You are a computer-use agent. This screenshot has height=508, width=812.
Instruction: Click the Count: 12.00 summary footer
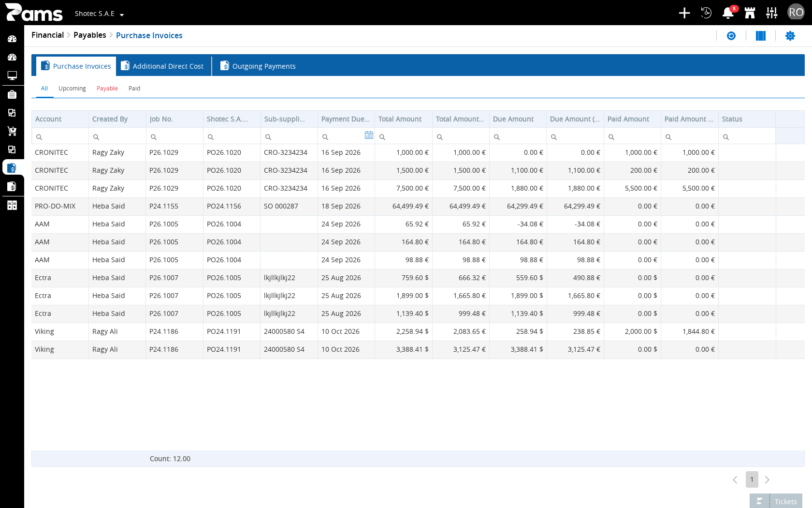click(170, 459)
